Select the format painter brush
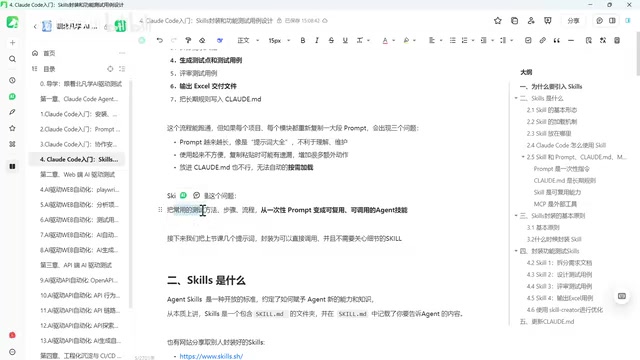Viewport: 640px width, 360px height. (188, 40)
